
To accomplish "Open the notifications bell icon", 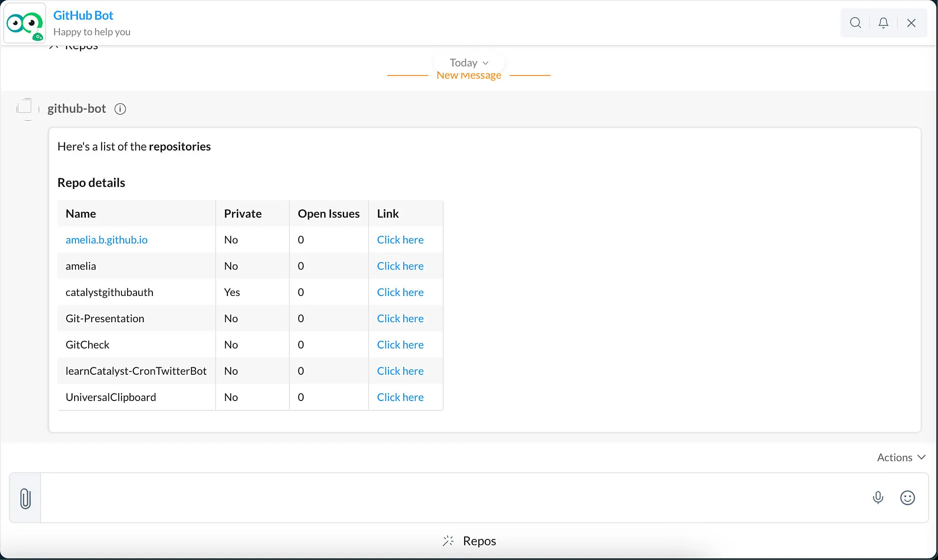I will coord(883,23).
